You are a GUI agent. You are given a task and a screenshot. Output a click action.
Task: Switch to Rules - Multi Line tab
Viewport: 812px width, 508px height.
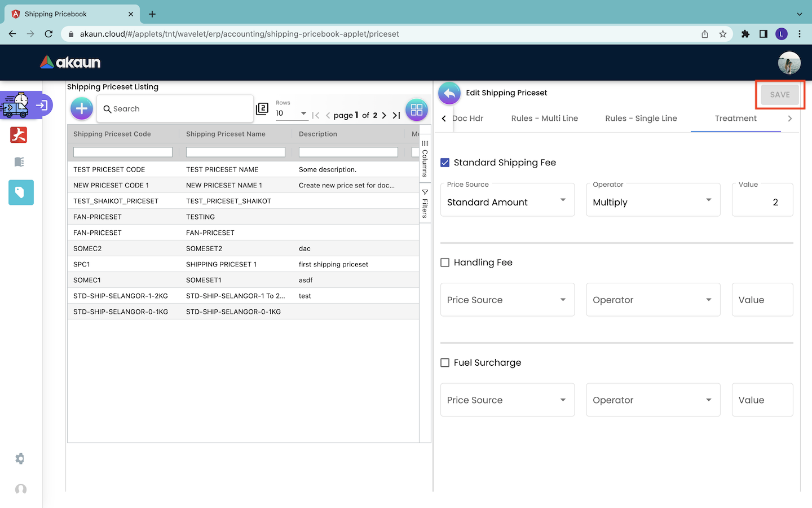pos(544,119)
